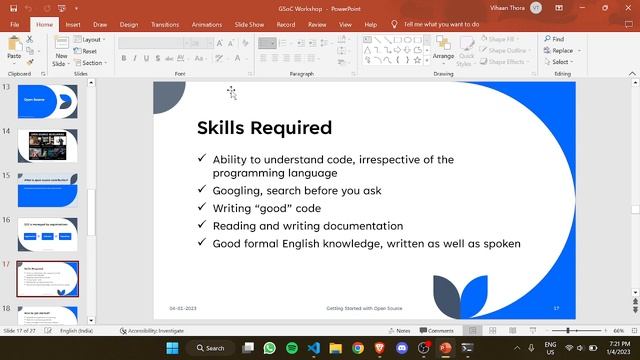Click the ENG US language indicator
640x360 pixels.
[550, 348]
